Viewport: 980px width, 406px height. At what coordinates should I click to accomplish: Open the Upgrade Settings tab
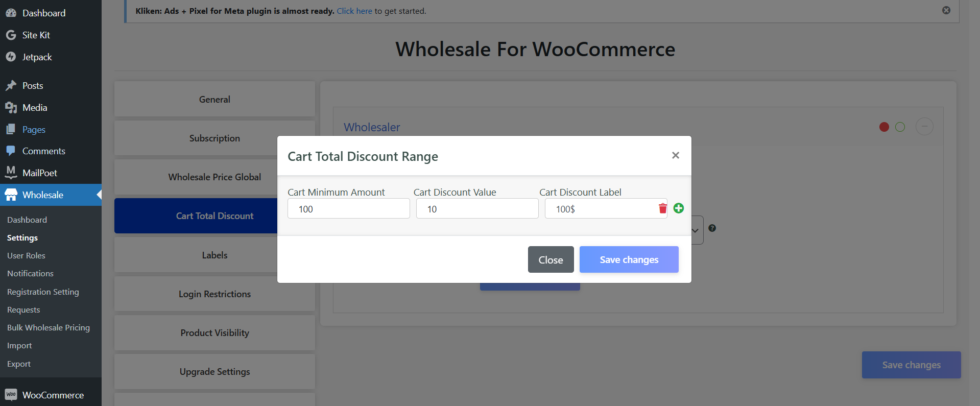(x=214, y=371)
